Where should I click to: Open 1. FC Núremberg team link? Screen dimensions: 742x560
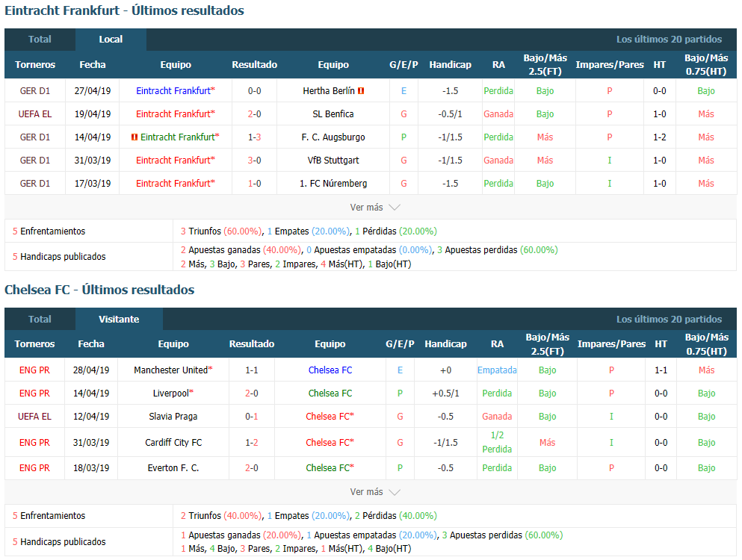tap(333, 184)
